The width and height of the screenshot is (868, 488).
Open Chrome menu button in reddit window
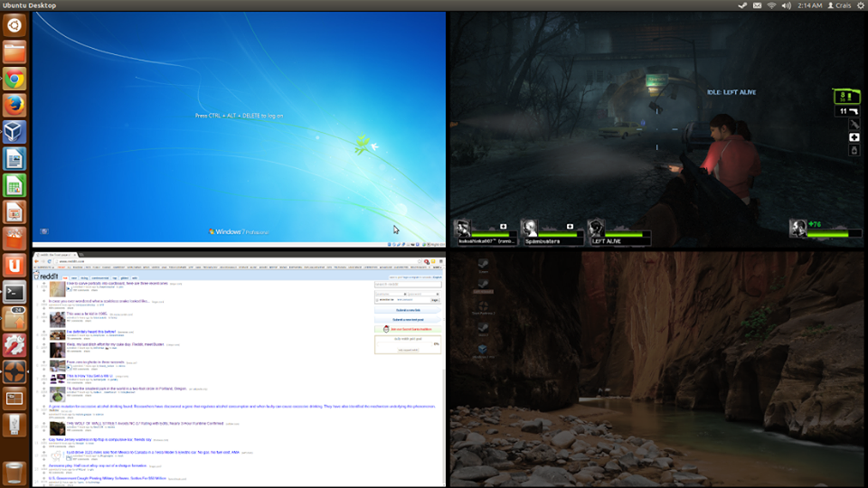440,261
